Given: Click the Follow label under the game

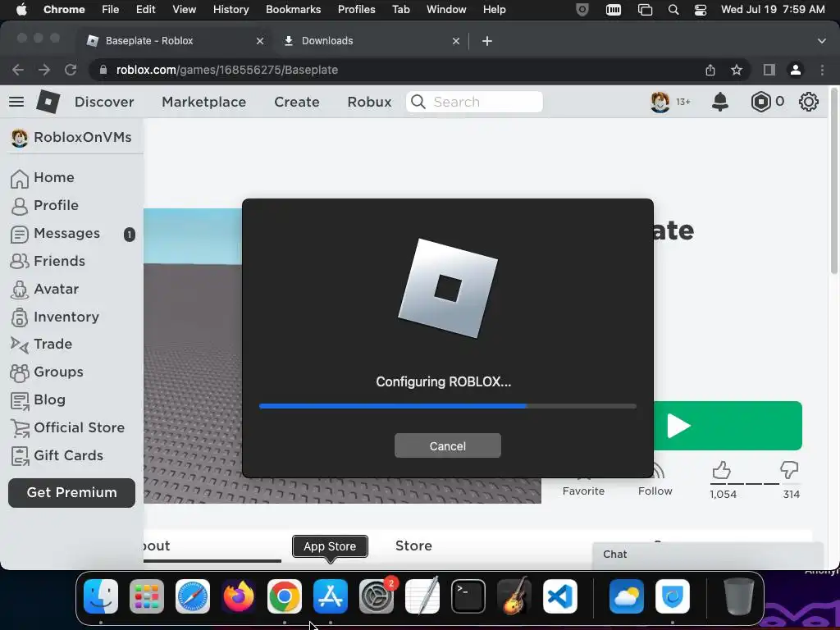Looking at the screenshot, I should click(x=655, y=491).
